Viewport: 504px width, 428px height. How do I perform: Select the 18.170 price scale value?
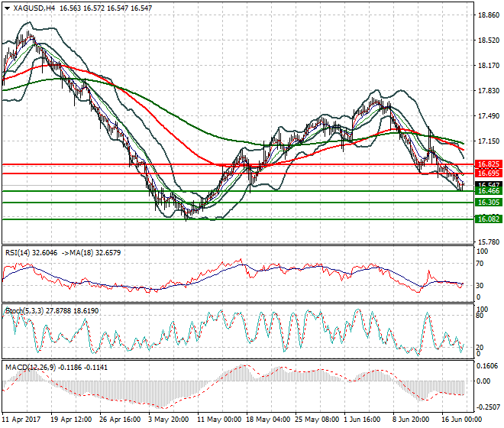coord(489,66)
